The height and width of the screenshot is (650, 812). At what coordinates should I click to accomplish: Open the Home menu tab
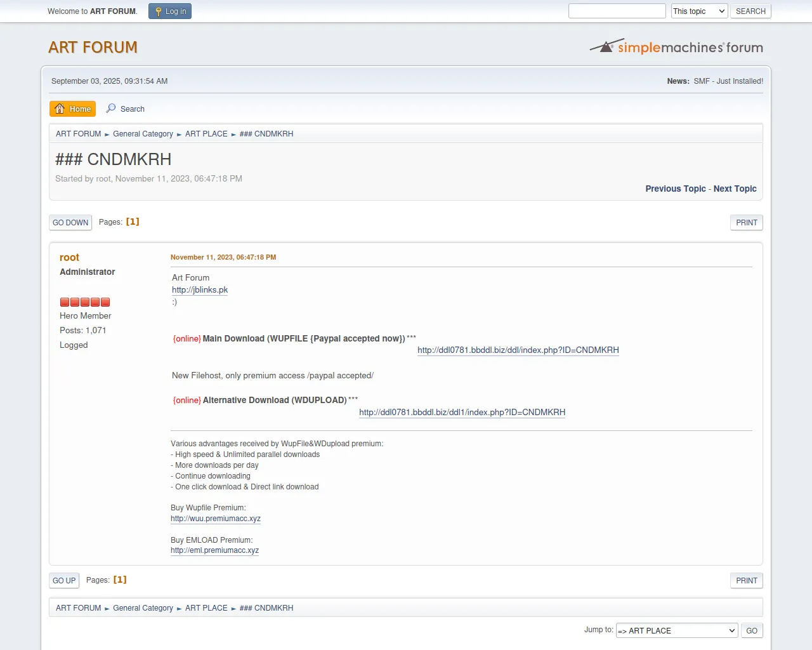tap(73, 109)
